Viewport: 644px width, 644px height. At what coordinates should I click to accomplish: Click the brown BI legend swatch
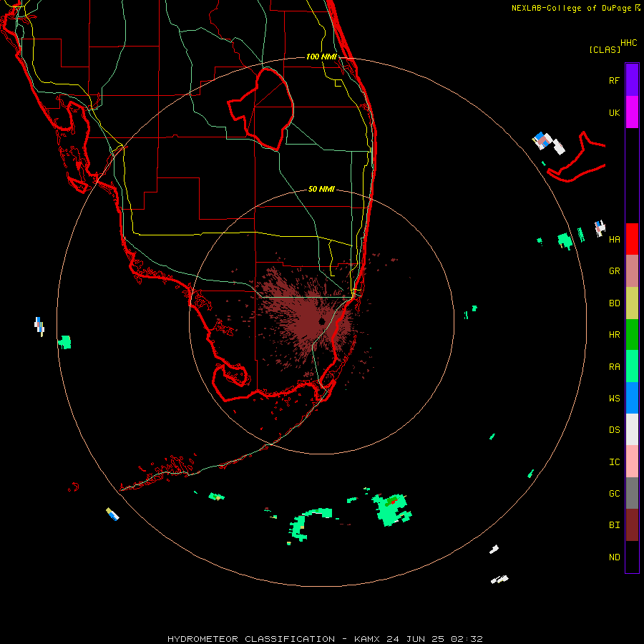click(x=632, y=525)
